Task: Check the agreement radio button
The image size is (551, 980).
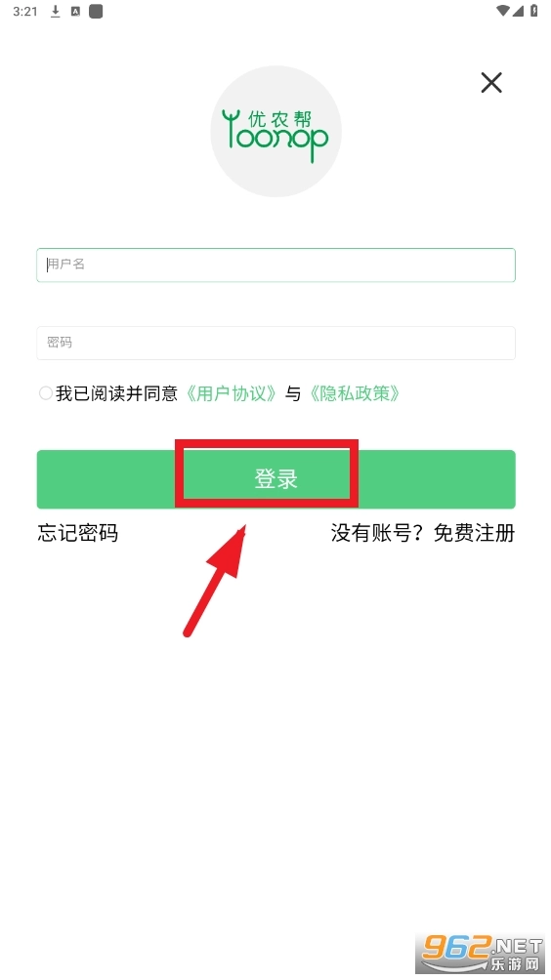Action: 46,393
